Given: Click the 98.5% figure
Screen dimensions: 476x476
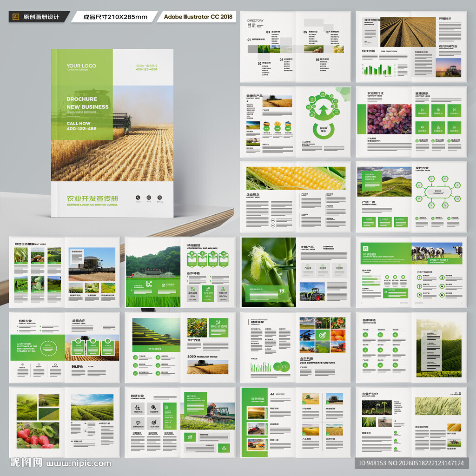Looking at the screenshot, I should pos(77,366).
